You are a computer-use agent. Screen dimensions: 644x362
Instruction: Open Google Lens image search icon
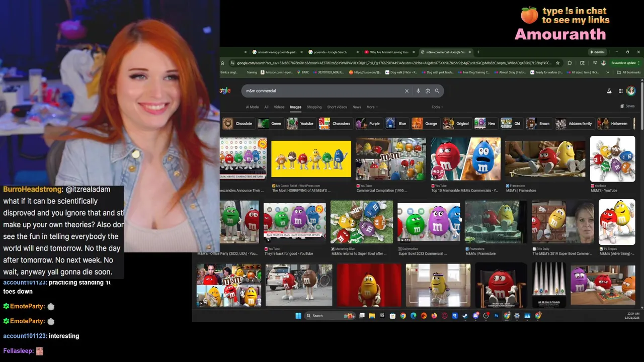428,91
